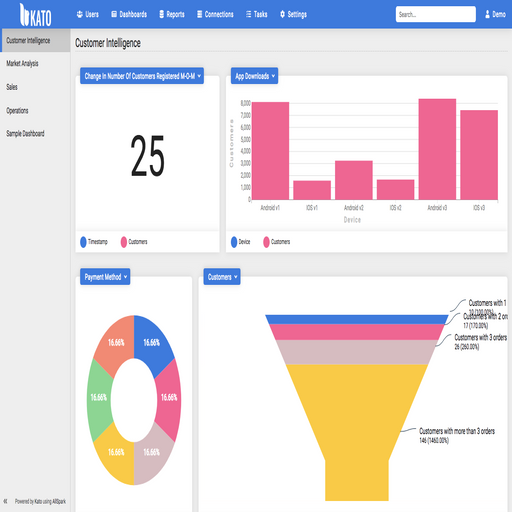Open the Settings menu
Viewport: 512px width, 512px height.
coord(293,14)
